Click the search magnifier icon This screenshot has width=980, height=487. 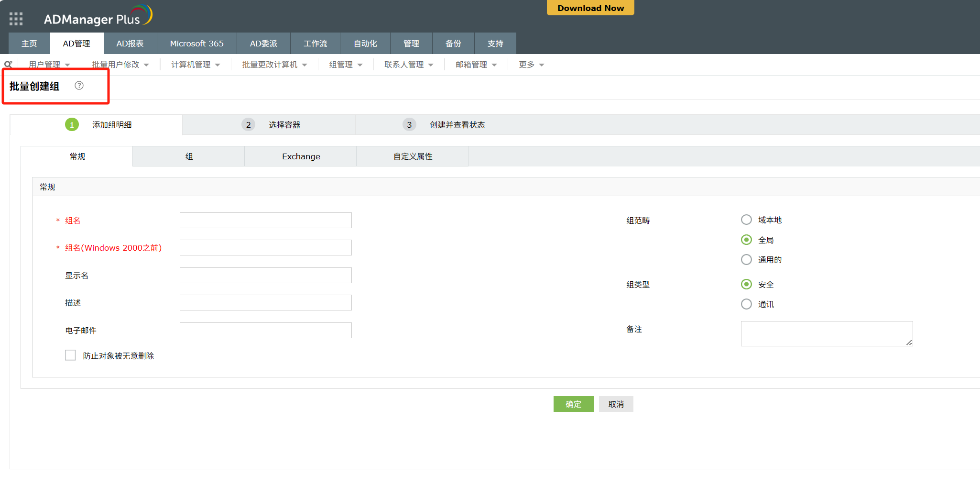pyautogui.click(x=8, y=65)
